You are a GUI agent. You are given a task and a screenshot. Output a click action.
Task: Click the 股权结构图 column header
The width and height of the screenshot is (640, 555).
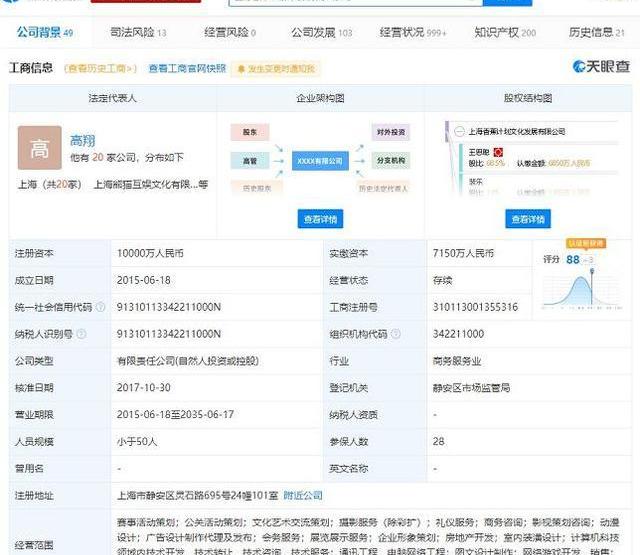coord(528,98)
